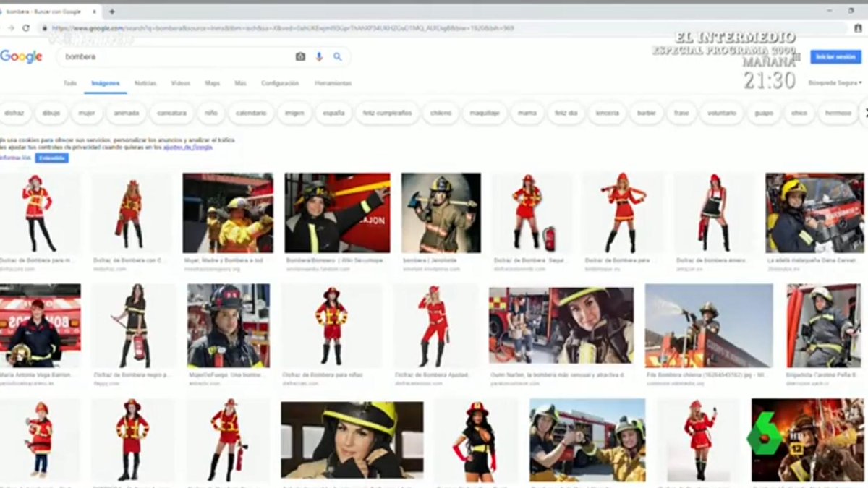Filter by the 'feliz dia' chip
Viewport: 868px width, 488px height.
pos(566,113)
